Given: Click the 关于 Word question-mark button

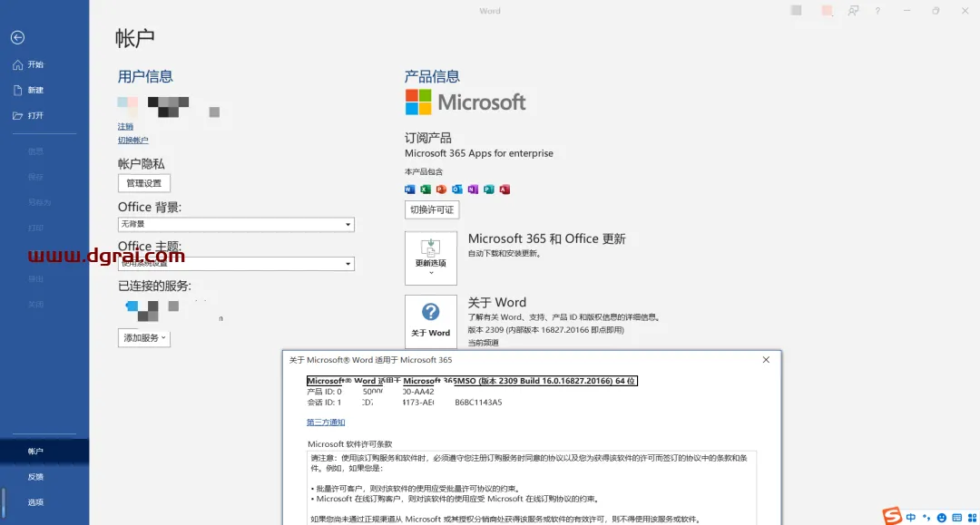Looking at the screenshot, I should [431, 321].
